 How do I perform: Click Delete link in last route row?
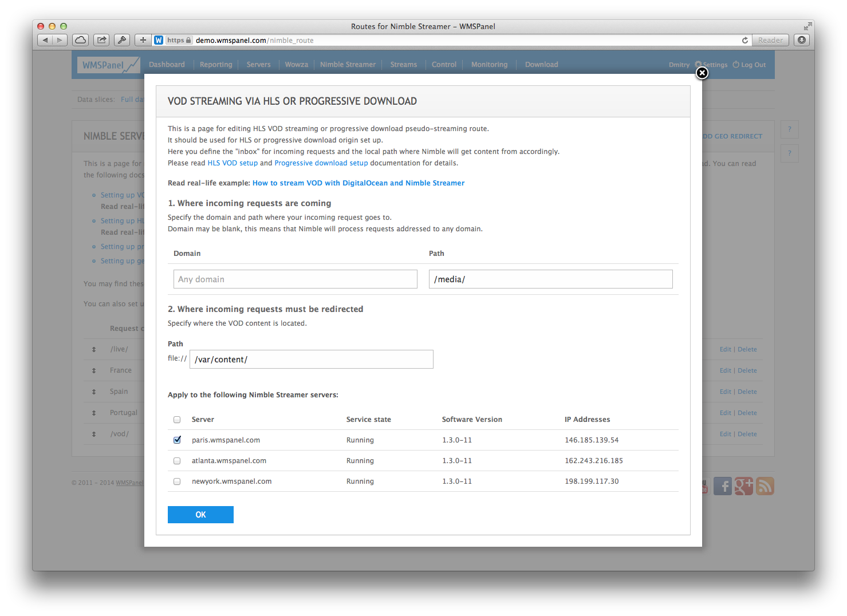tap(747, 434)
